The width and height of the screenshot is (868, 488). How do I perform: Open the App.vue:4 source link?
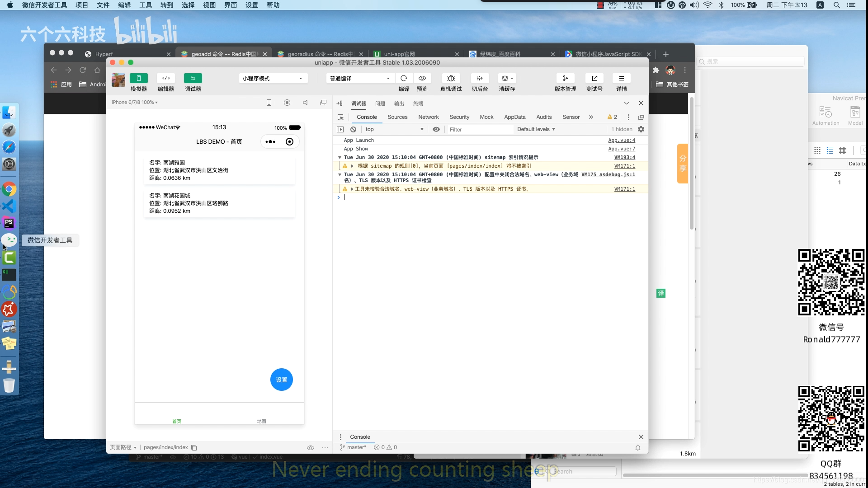pos(621,140)
